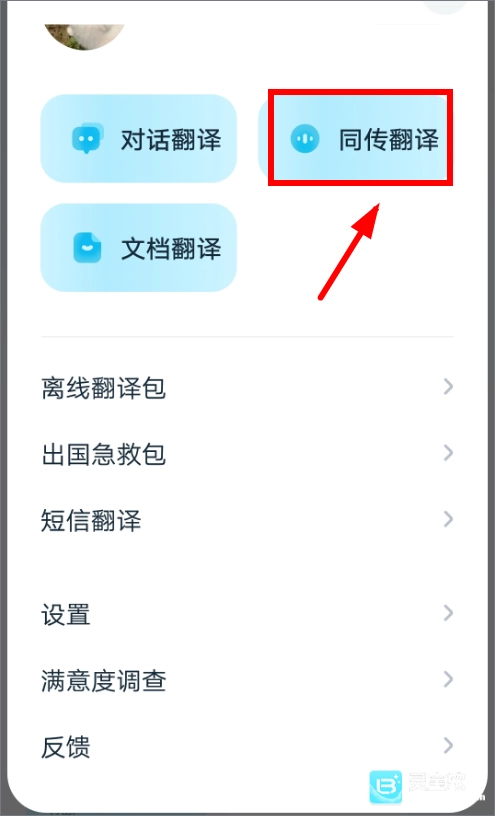
Task: Expand 短信翻译 using its chevron
Action: tap(448, 519)
